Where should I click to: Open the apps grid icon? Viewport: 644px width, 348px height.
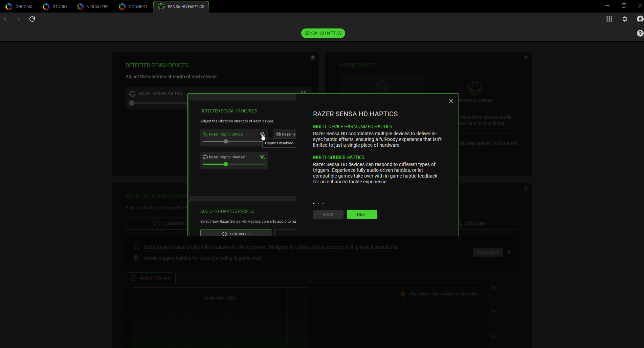click(609, 19)
